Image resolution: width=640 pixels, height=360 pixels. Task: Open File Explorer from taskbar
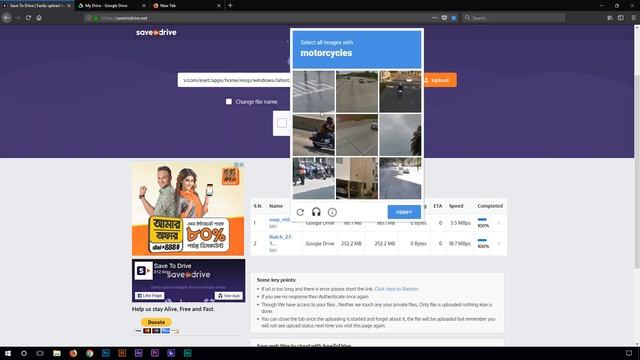pos(57,353)
